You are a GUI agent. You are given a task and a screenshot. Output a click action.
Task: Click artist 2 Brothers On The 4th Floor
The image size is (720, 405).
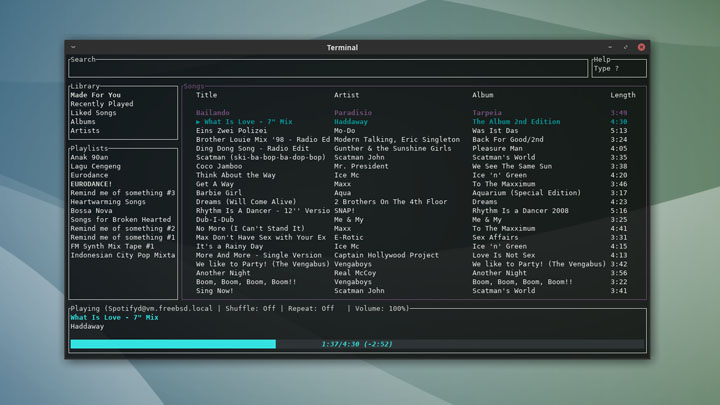[x=391, y=202]
